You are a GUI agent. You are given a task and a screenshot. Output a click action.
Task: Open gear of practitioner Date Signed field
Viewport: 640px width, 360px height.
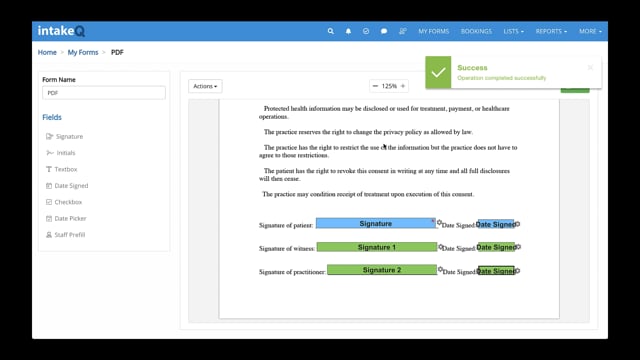[x=518, y=271]
